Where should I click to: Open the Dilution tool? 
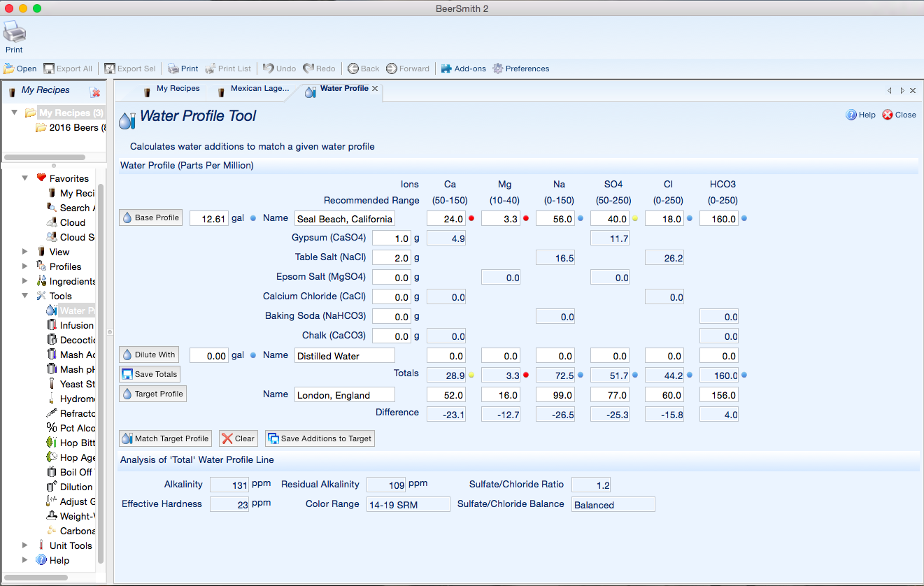tap(69, 487)
